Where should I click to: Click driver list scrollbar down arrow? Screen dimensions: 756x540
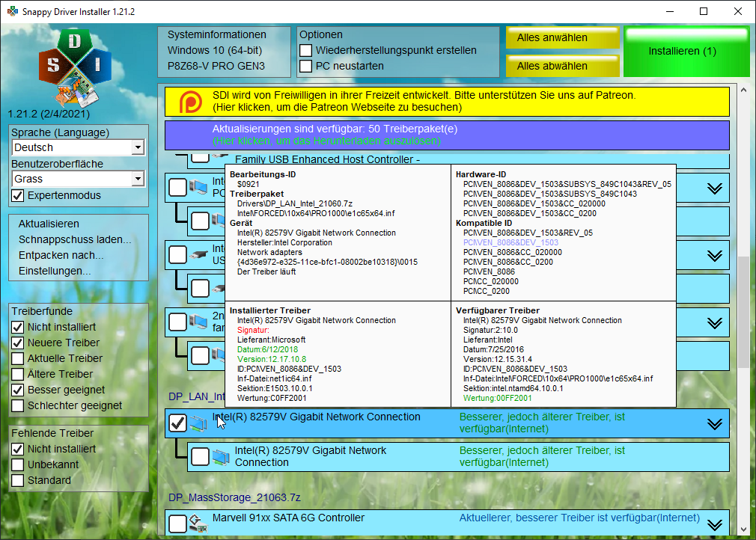(743, 530)
